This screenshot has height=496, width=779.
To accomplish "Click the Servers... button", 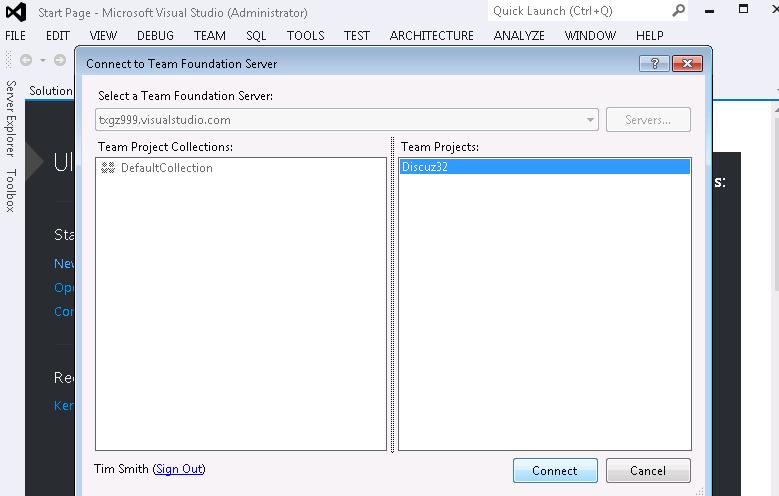I will click(648, 120).
